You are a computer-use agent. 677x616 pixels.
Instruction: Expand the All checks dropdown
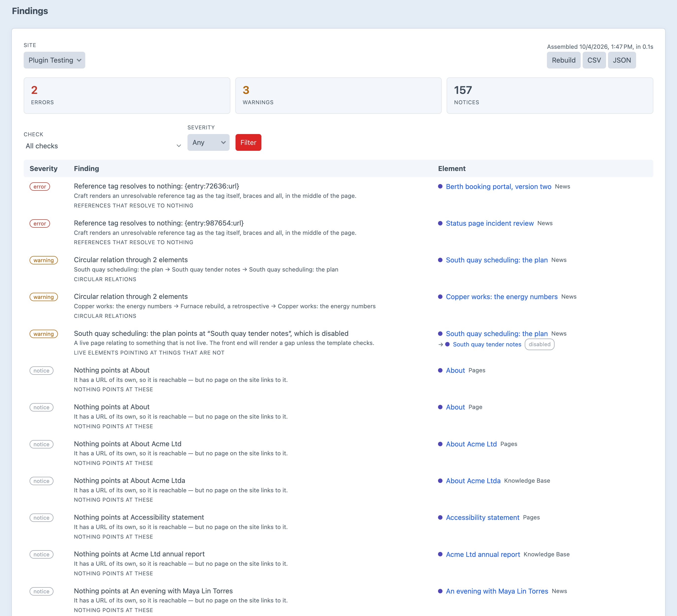pyautogui.click(x=103, y=146)
